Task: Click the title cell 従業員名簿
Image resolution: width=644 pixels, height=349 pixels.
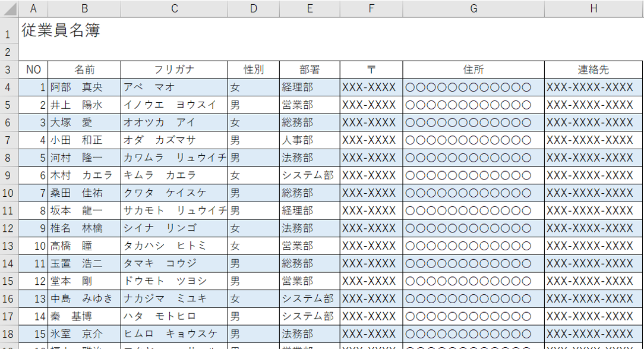Action: (61, 31)
